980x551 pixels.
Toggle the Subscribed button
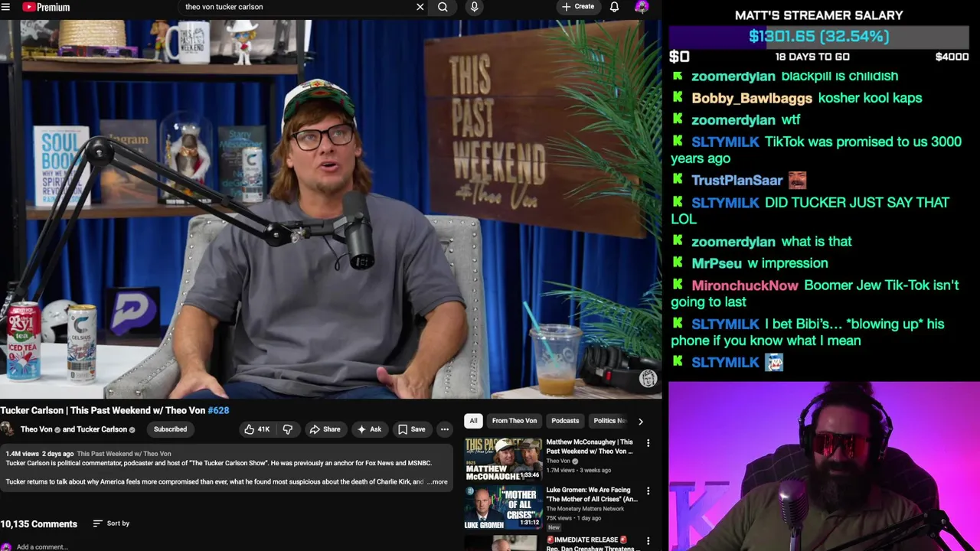(170, 429)
